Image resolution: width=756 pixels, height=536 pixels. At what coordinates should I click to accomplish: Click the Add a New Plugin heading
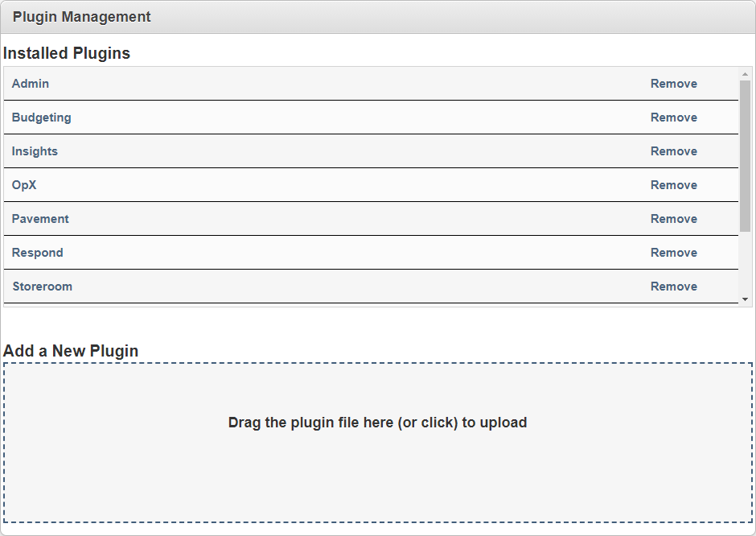(x=70, y=351)
